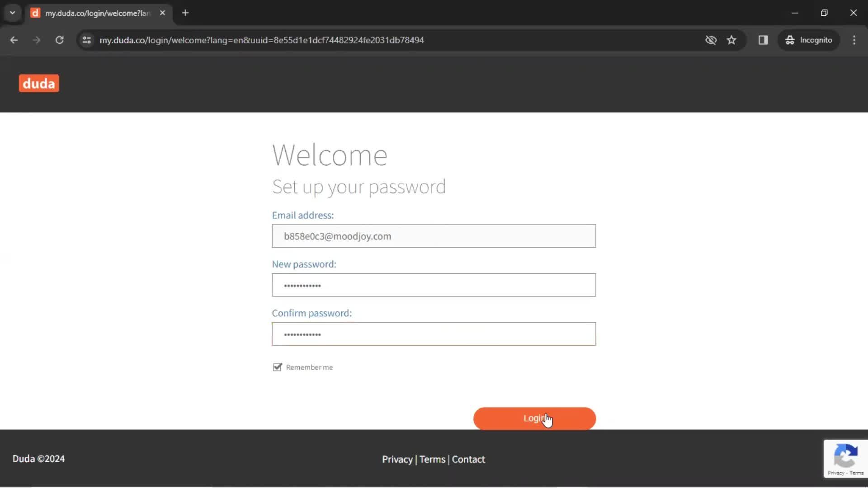Click the forward navigation arrow
Viewport: 868px width, 488px height.
click(37, 40)
